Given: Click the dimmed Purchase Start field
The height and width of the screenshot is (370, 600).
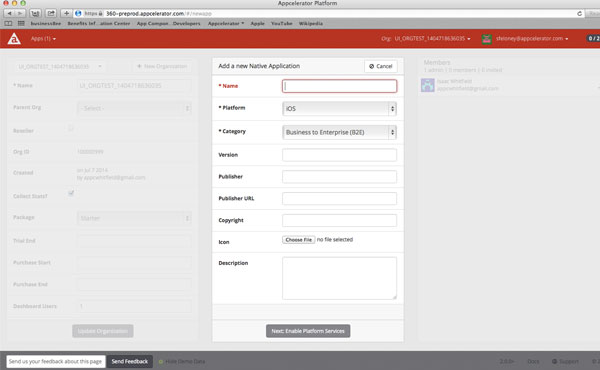Looking at the screenshot, I should pyautogui.click(x=134, y=262).
